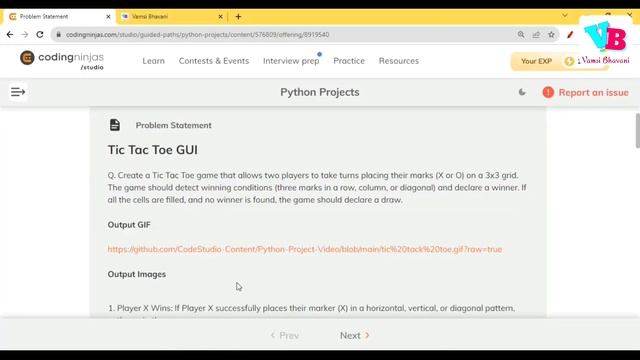Click the Next navigation button
Image resolution: width=640 pixels, height=360 pixels.
coord(355,336)
